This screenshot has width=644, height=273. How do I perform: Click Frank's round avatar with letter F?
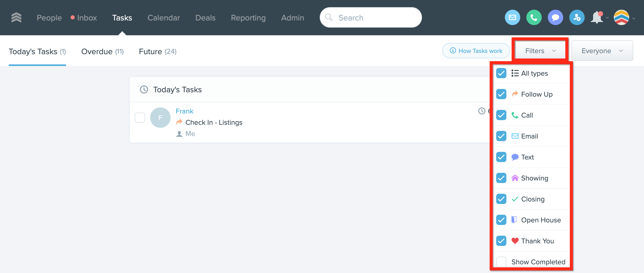click(x=160, y=118)
